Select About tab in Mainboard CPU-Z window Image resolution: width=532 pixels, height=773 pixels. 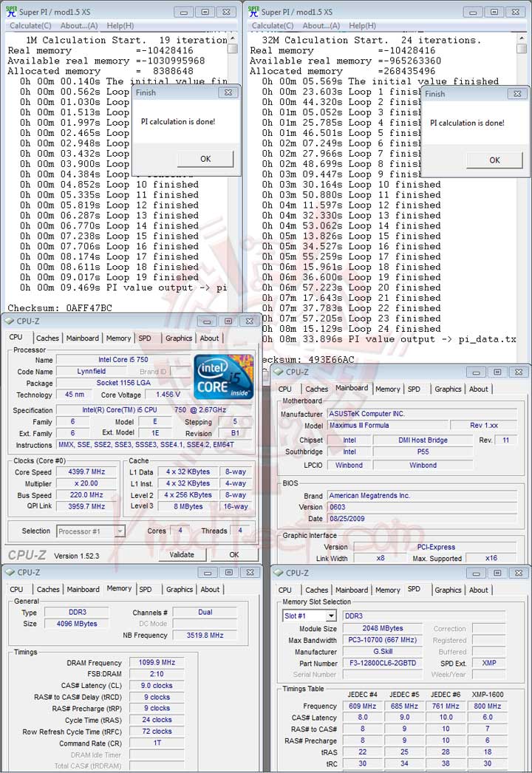point(478,389)
